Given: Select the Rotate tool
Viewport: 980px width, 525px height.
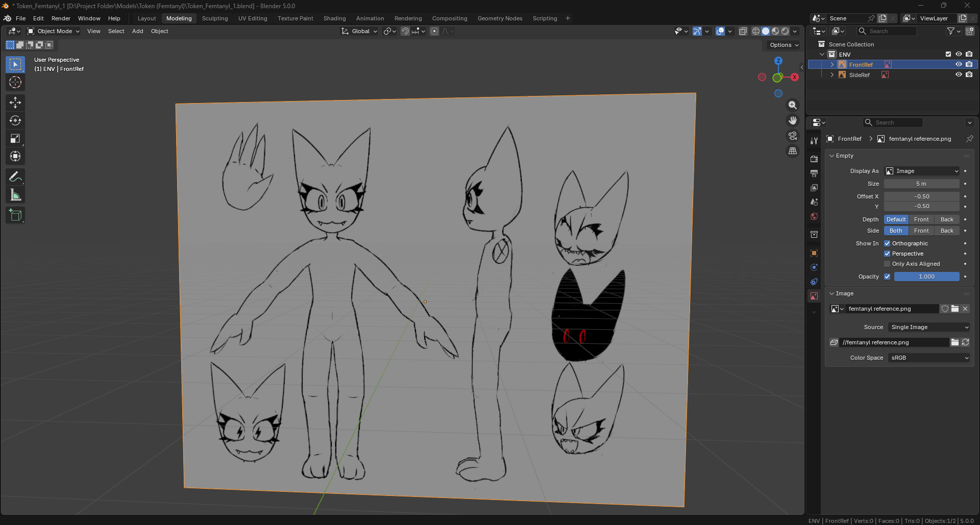Looking at the screenshot, I should pyautogui.click(x=15, y=120).
